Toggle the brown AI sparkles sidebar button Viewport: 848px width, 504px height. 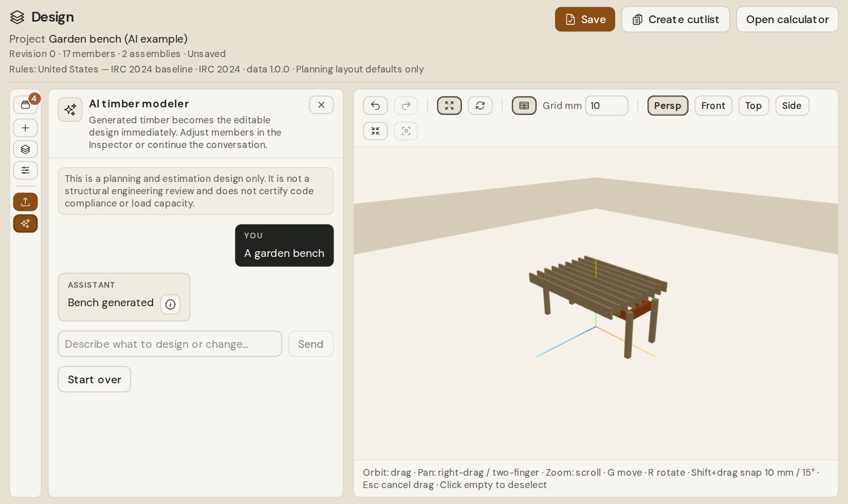[25, 223]
